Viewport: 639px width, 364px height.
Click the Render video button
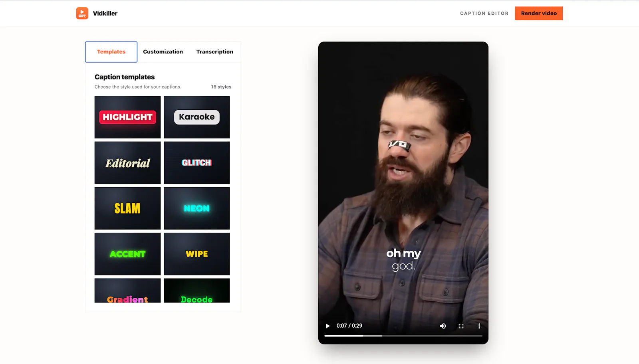pyautogui.click(x=539, y=13)
